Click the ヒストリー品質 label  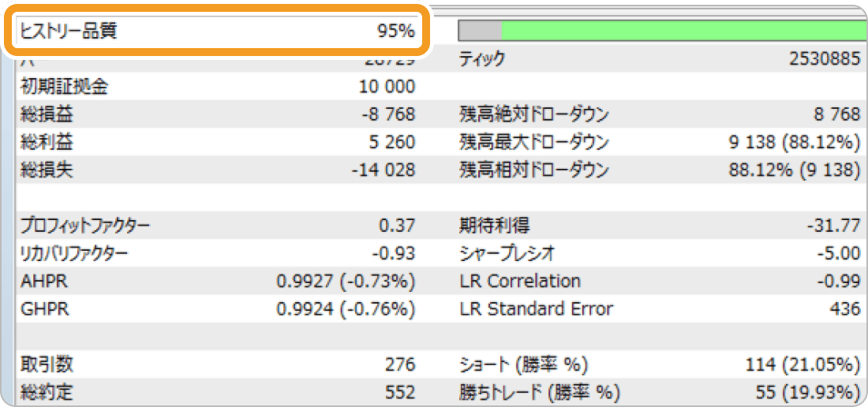(69, 32)
